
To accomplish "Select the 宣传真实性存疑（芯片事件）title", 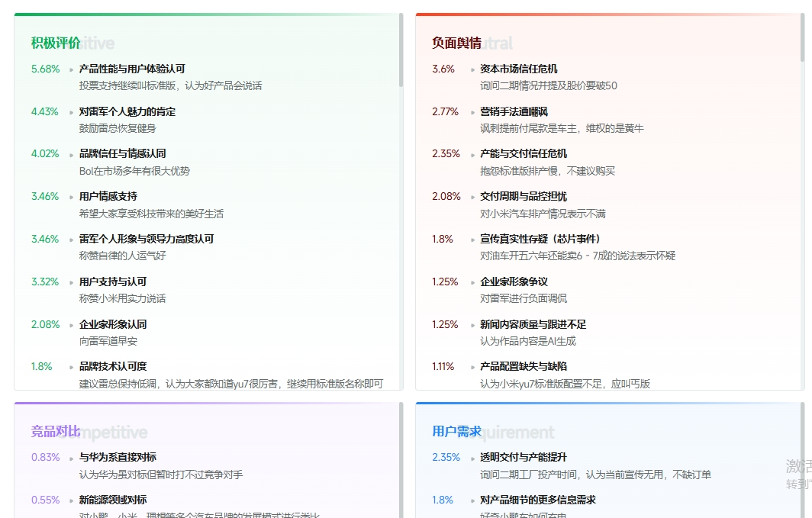I will [x=540, y=239].
